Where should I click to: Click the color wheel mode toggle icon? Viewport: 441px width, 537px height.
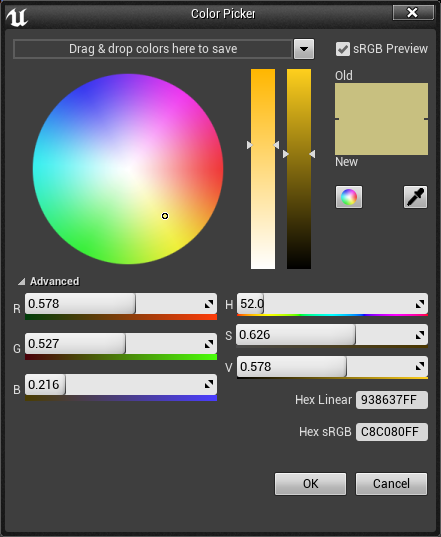click(349, 197)
